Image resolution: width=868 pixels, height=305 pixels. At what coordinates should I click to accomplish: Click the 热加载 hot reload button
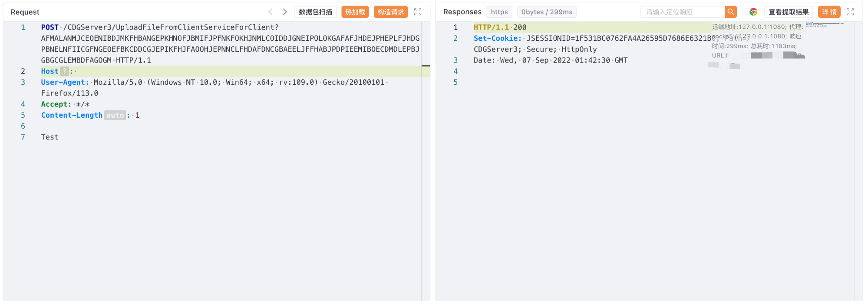click(x=355, y=12)
